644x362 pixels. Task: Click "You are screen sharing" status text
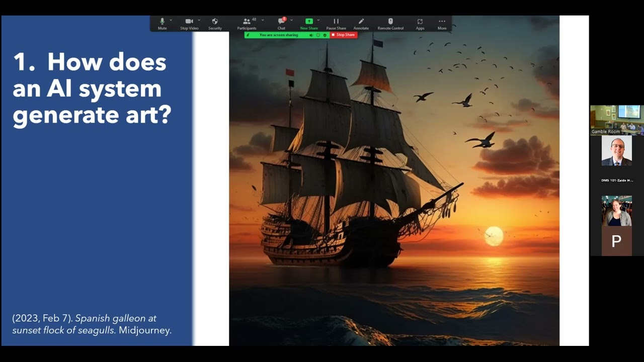pos(279,35)
